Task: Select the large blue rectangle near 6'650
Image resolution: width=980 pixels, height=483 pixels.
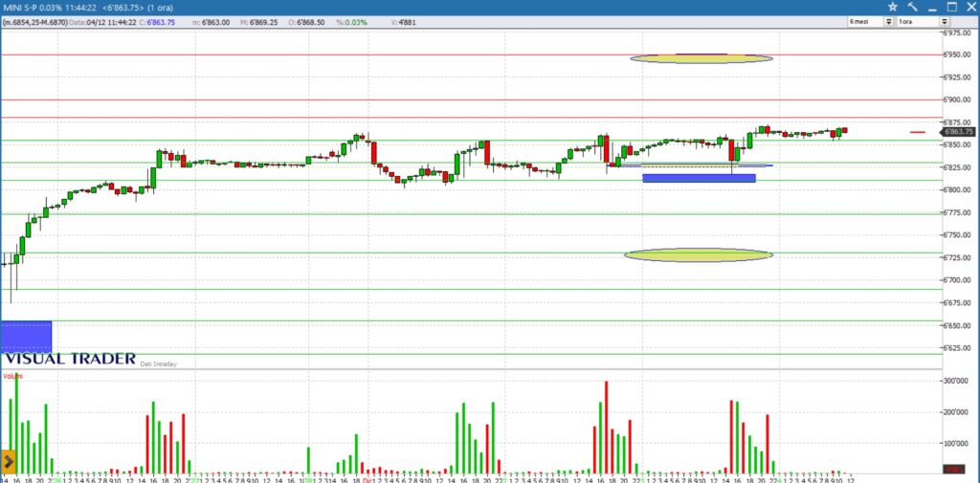Action: pos(26,337)
